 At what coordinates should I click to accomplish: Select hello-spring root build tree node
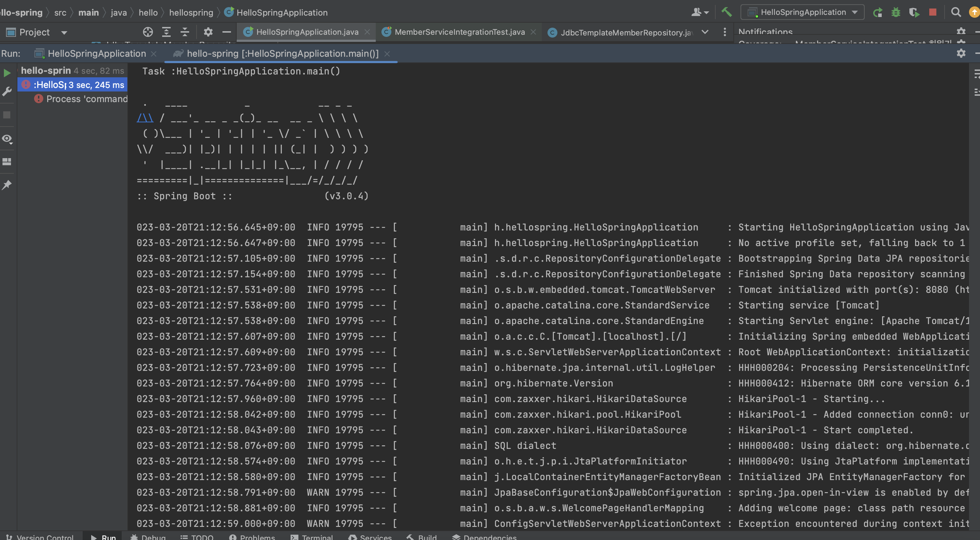[72, 71]
